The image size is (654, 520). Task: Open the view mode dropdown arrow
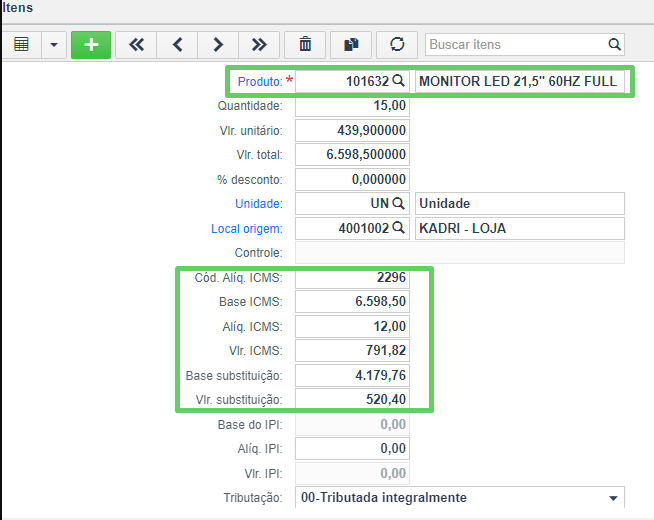[54, 45]
